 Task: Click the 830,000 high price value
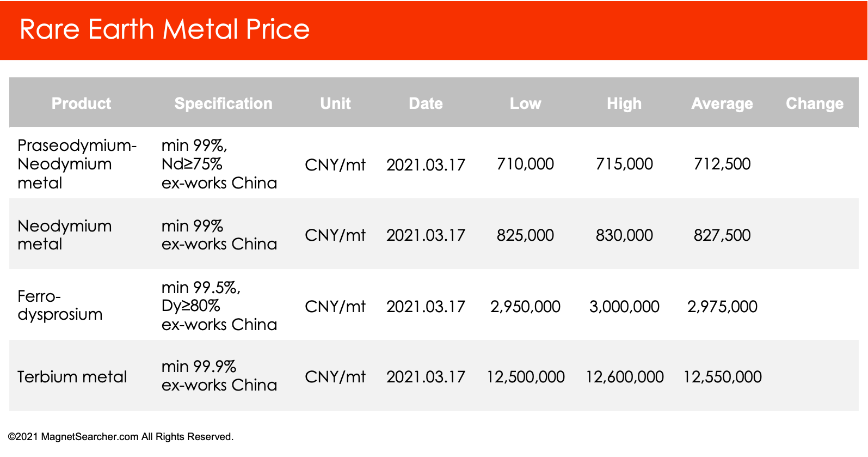tap(624, 235)
